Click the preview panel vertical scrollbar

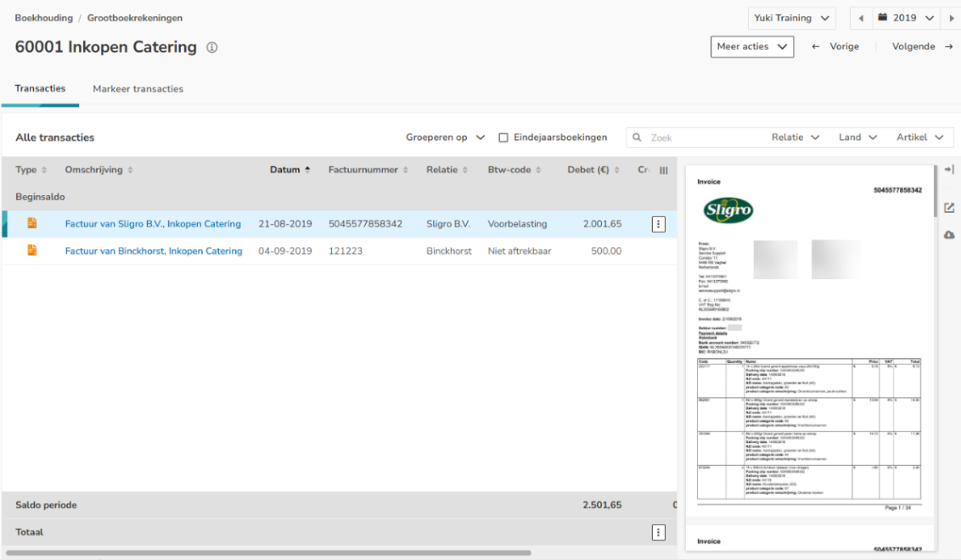pyautogui.click(x=936, y=190)
